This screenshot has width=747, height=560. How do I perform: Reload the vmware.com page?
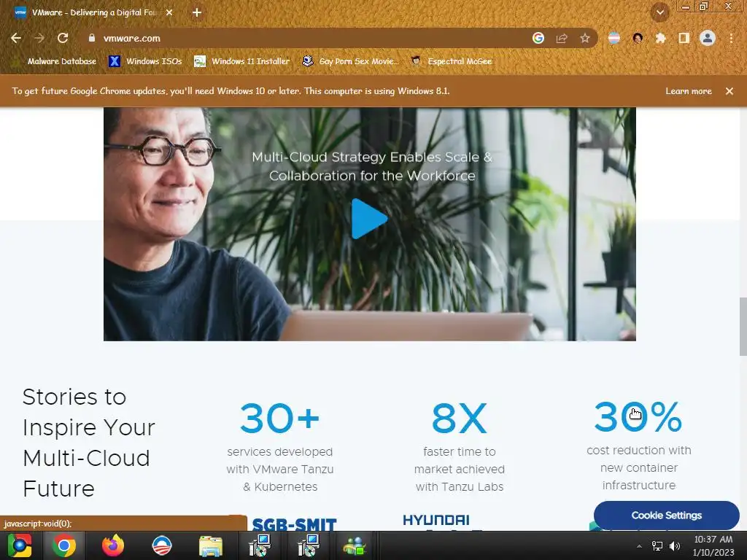[x=63, y=38]
